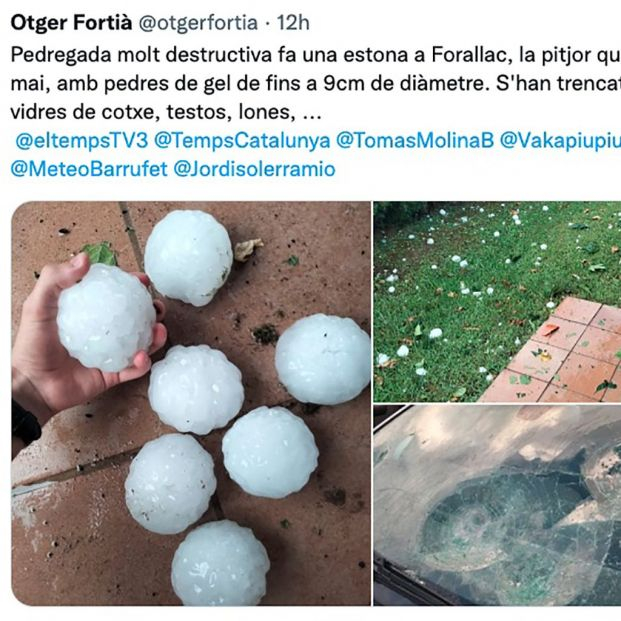This screenshot has width=621, height=621.
Task: Open the @otgerfortia handle
Action: [198, 23]
